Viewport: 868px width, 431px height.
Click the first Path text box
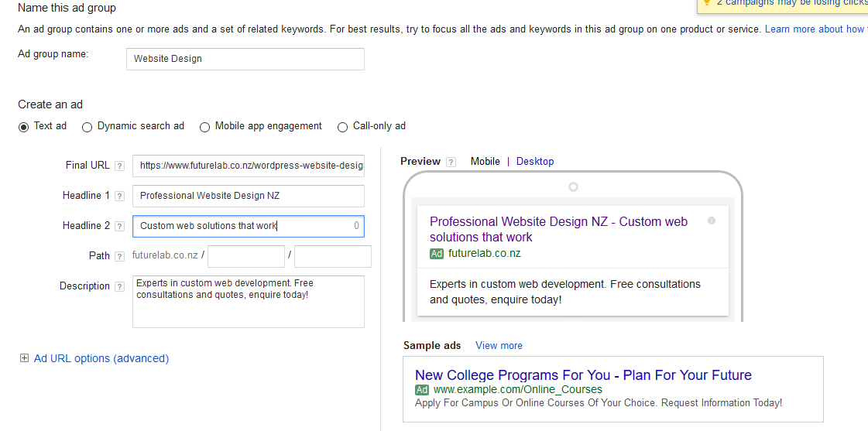click(x=246, y=256)
